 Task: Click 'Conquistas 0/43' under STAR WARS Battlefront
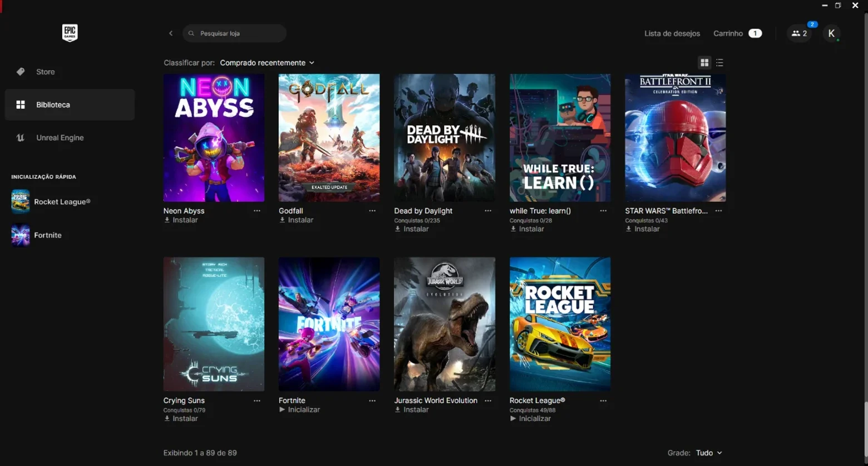coord(647,221)
